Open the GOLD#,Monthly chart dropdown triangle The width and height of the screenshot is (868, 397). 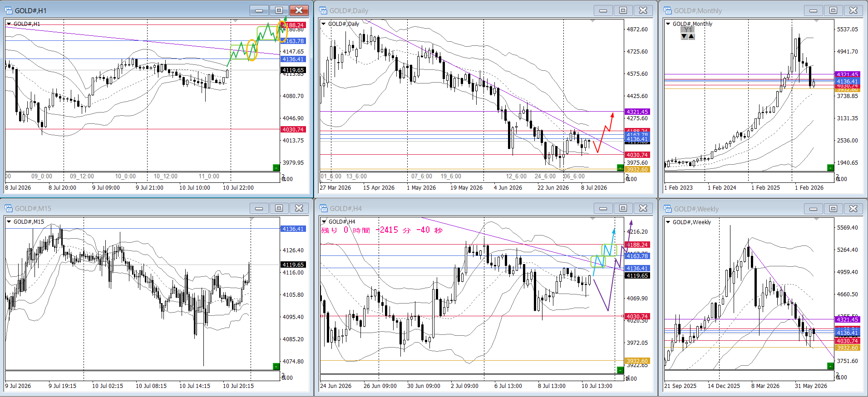(668, 24)
